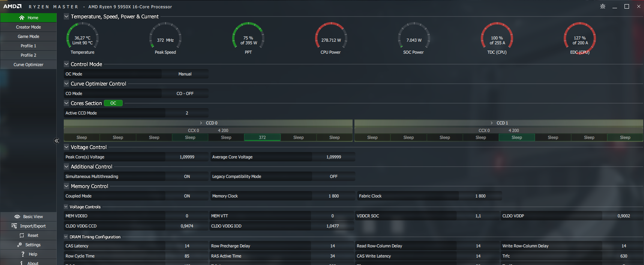Collapse the Memory Control section
Image resolution: width=644 pixels, height=265 pixels.
66,186
